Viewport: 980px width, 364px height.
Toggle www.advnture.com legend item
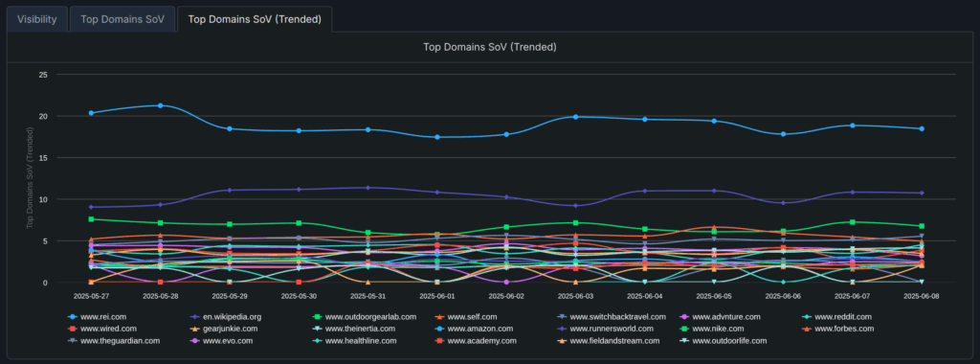(x=719, y=317)
